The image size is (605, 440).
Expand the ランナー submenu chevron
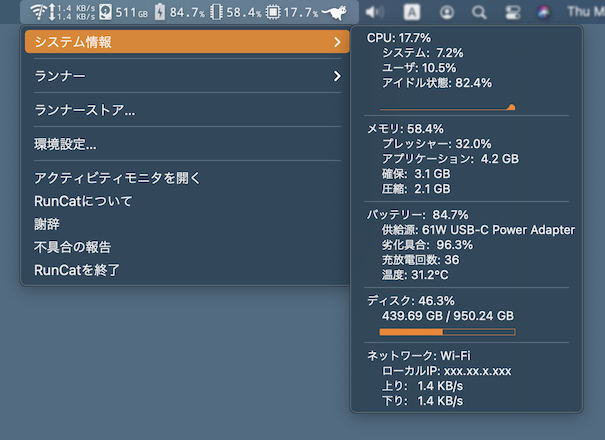(x=337, y=76)
